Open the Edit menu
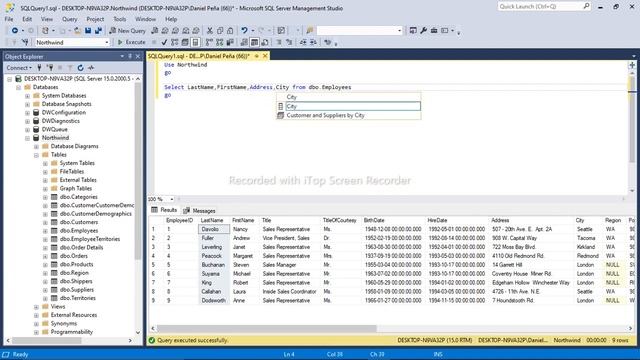The height and width of the screenshot is (360, 640). pyautogui.click(x=27, y=19)
